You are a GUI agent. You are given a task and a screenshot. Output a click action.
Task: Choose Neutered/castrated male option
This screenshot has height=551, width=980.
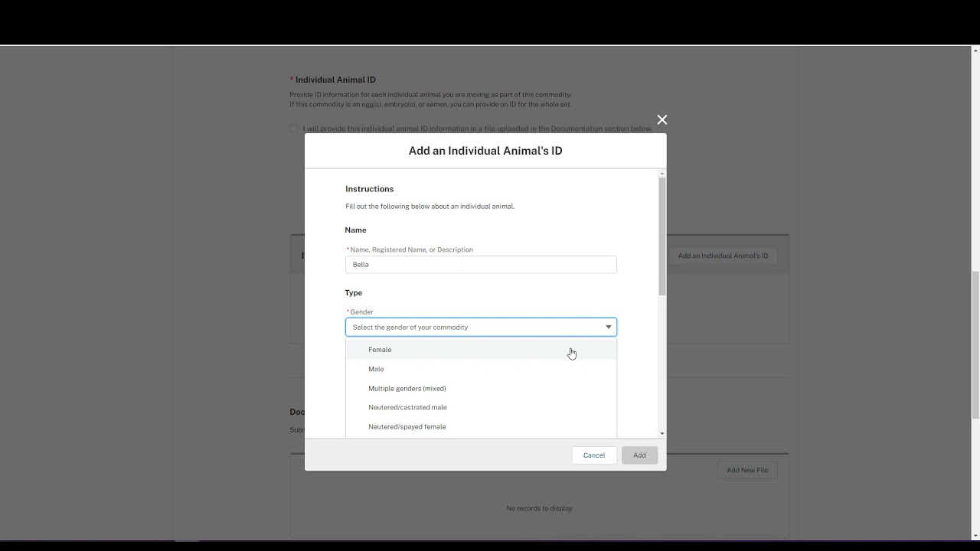481,407
